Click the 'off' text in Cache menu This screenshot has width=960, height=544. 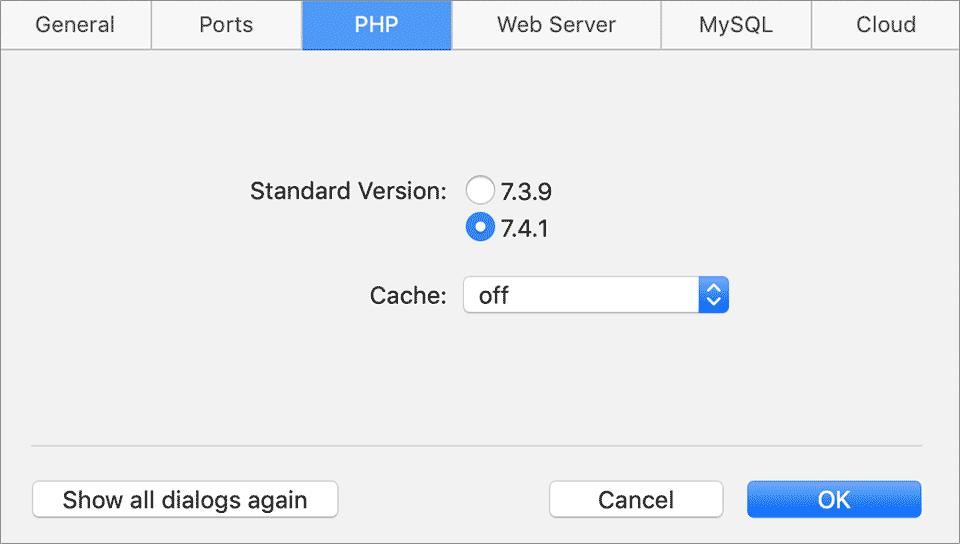pyautogui.click(x=493, y=296)
